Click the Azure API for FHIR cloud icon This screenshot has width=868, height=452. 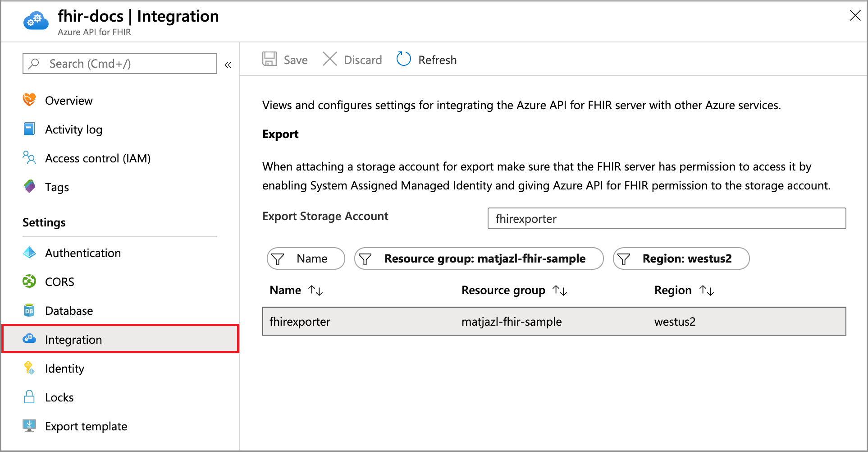click(x=36, y=21)
